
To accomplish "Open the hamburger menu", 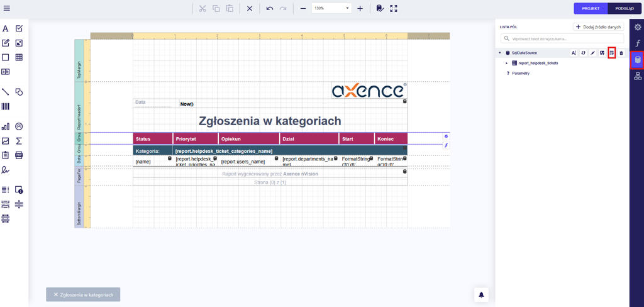I will pyautogui.click(x=7, y=8).
